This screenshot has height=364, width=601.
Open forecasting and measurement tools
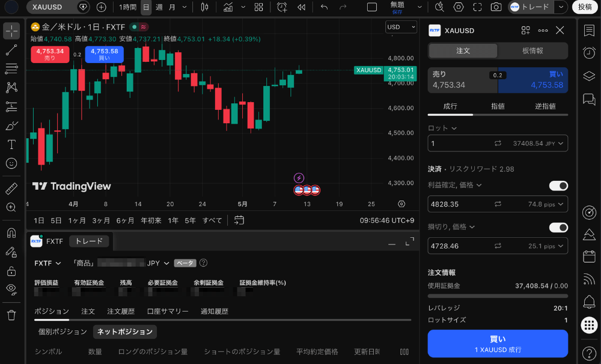pyautogui.click(x=11, y=106)
